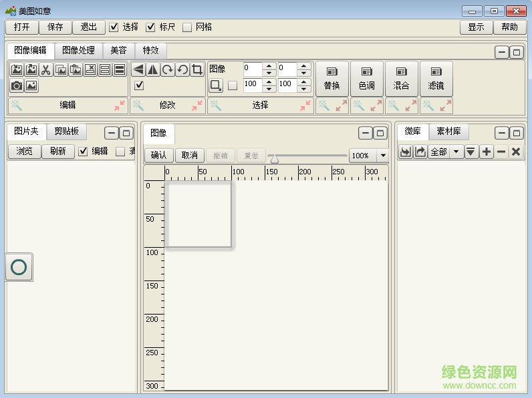Click the zoom slider handle
532x398 pixels.
coord(274,158)
